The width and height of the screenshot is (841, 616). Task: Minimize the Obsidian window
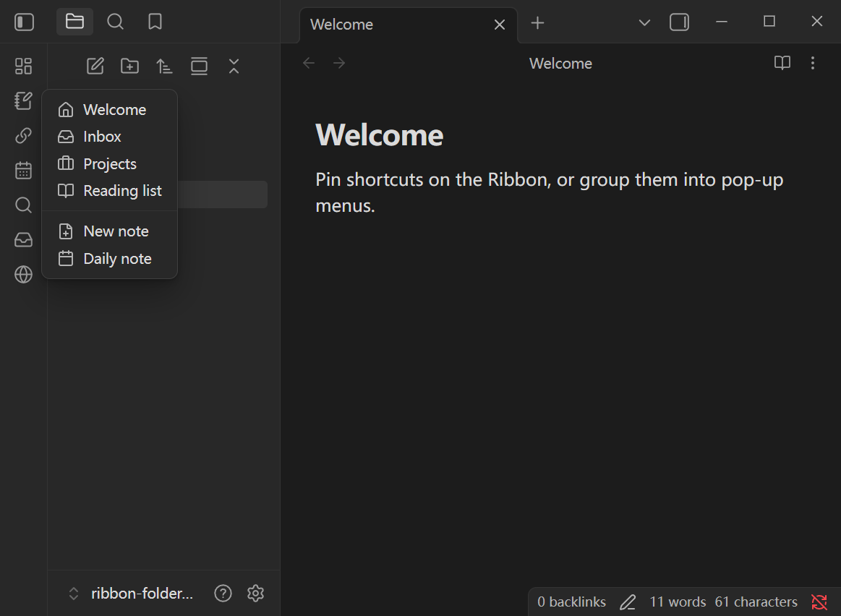pos(722,22)
